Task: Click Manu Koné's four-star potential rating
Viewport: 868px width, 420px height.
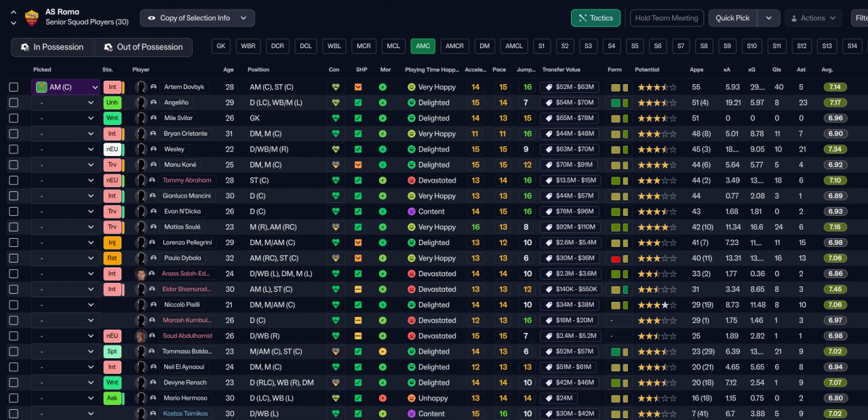Action: tap(656, 165)
